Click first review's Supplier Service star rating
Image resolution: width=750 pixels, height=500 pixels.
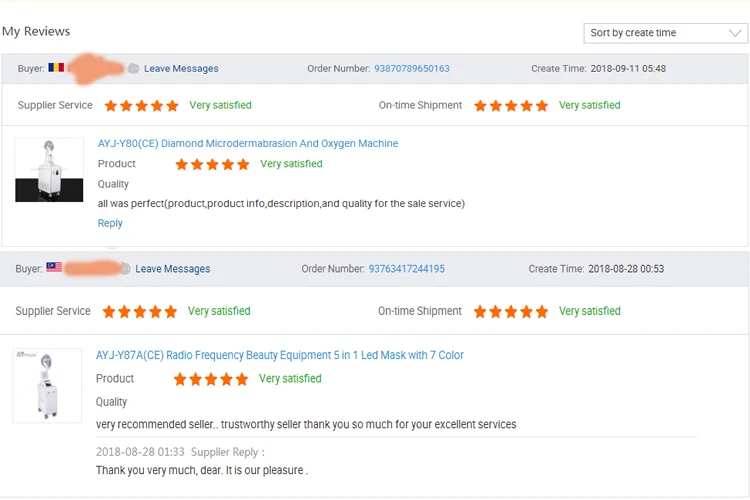(141, 106)
